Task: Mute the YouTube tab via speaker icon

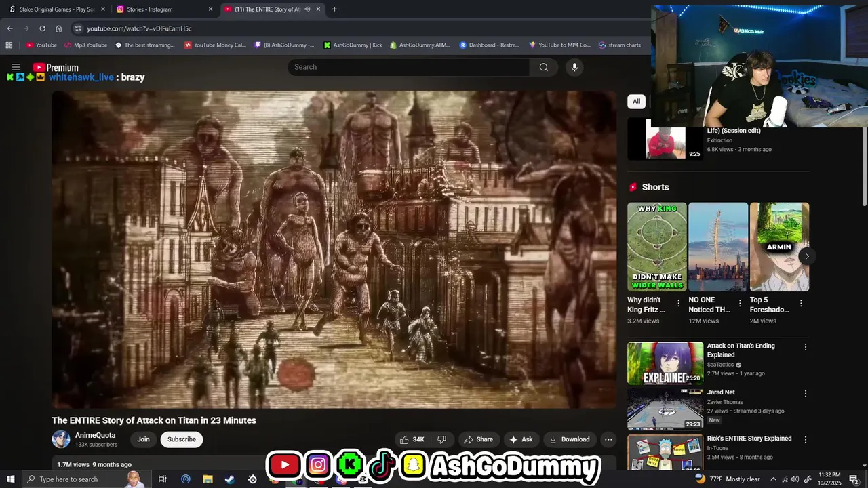Action: click(x=307, y=9)
